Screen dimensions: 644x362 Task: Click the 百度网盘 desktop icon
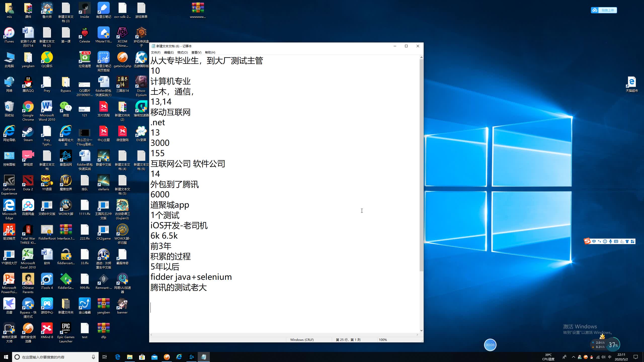pyautogui.click(x=28, y=208)
